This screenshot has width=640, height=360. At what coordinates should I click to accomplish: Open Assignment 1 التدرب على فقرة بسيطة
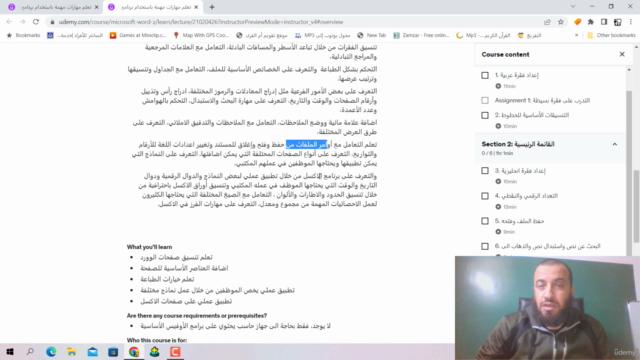click(542, 100)
